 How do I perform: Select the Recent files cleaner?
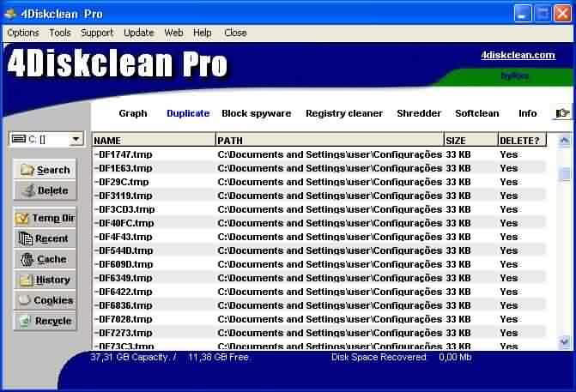coord(45,238)
